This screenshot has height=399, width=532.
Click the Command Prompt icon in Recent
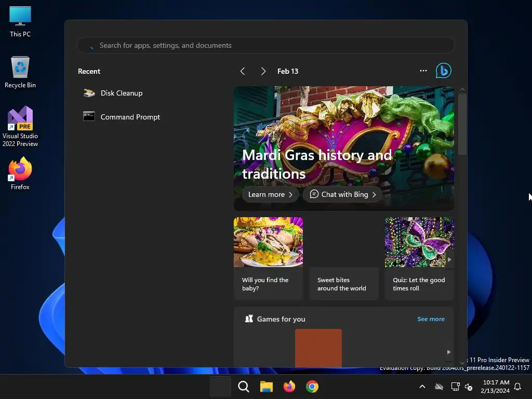(89, 116)
